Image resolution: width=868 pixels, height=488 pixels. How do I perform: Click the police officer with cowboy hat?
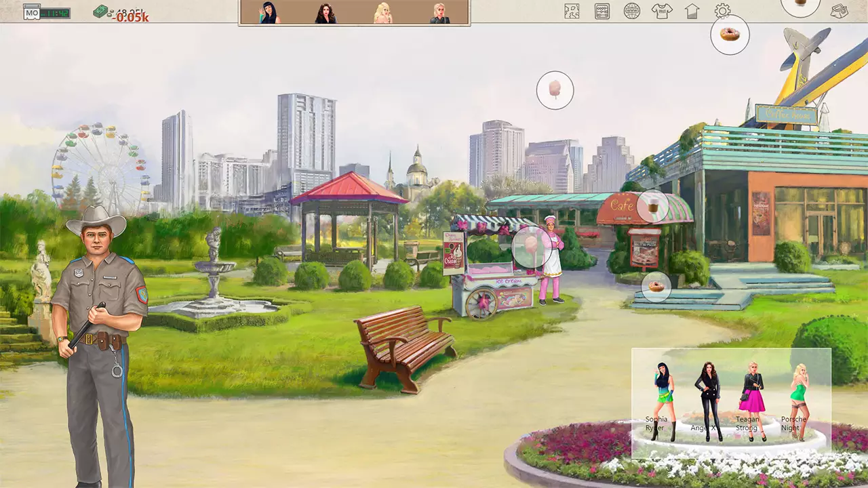tap(100, 339)
